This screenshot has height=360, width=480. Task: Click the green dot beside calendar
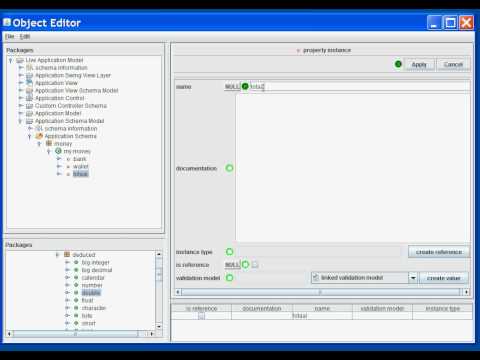point(76,278)
